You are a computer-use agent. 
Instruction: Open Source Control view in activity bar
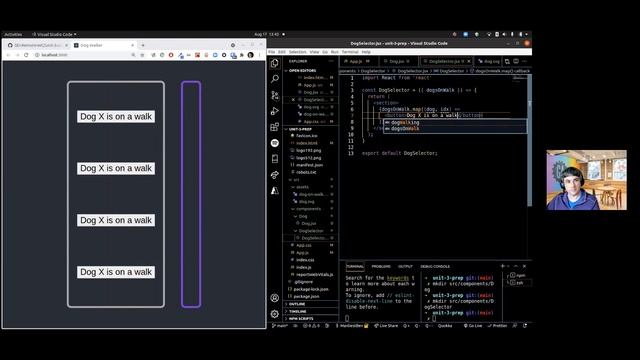pyautogui.click(x=275, y=95)
